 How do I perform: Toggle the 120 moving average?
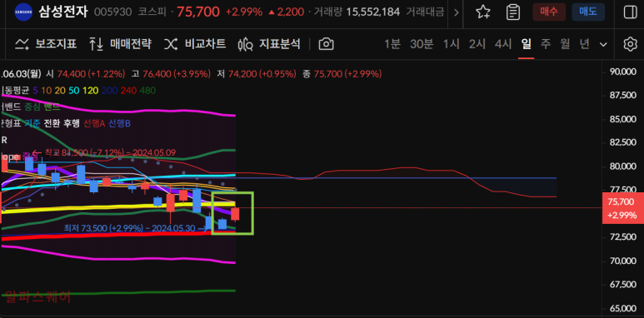click(91, 90)
